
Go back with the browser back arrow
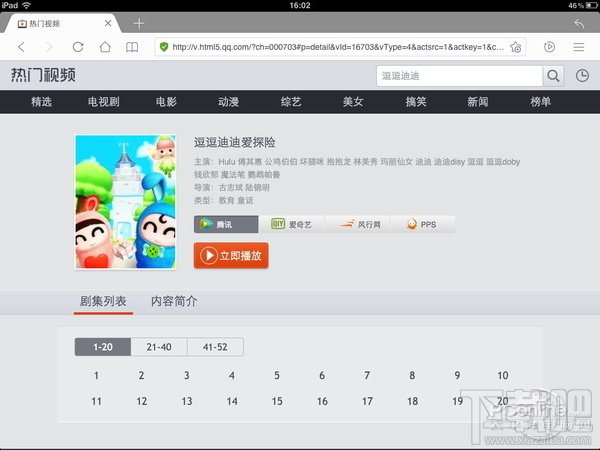point(21,47)
